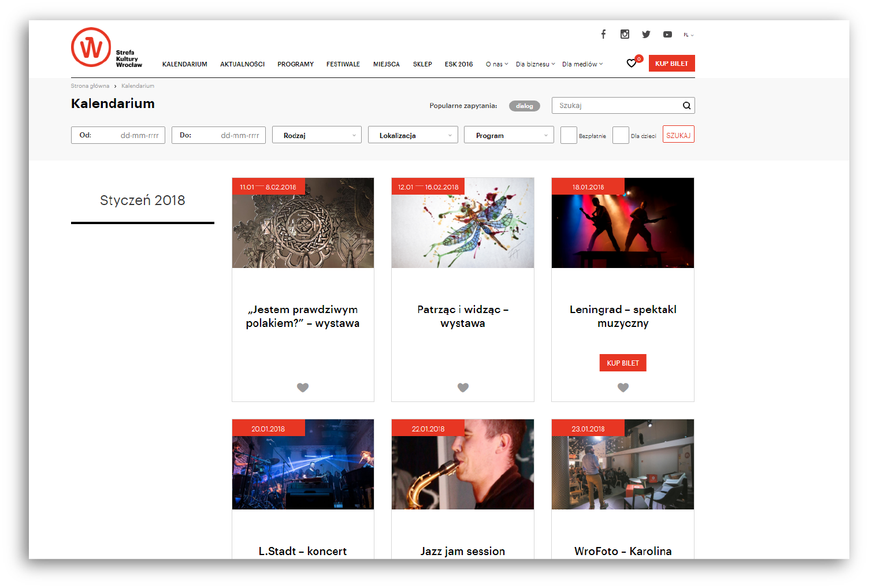Expand the Program dropdown
This screenshot has width=869, height=588.
click(509, 135)
